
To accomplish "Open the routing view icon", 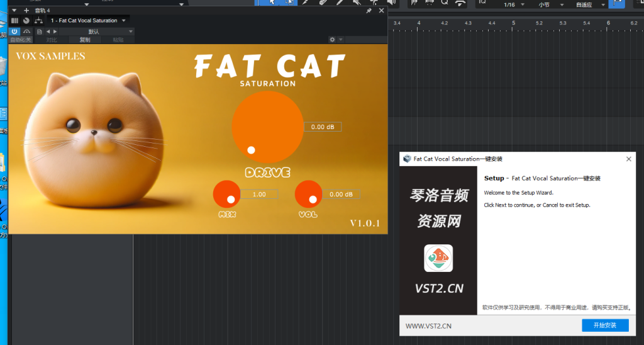I will 38,21.
